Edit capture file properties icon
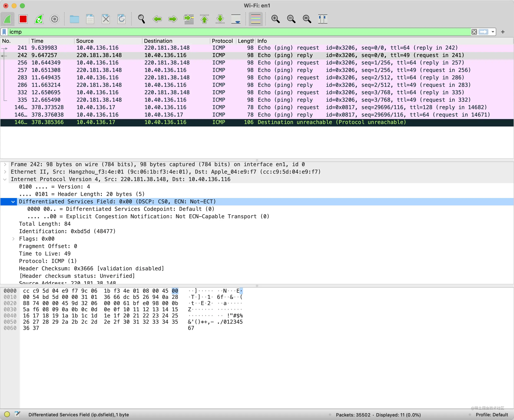 tap(17, 414)
